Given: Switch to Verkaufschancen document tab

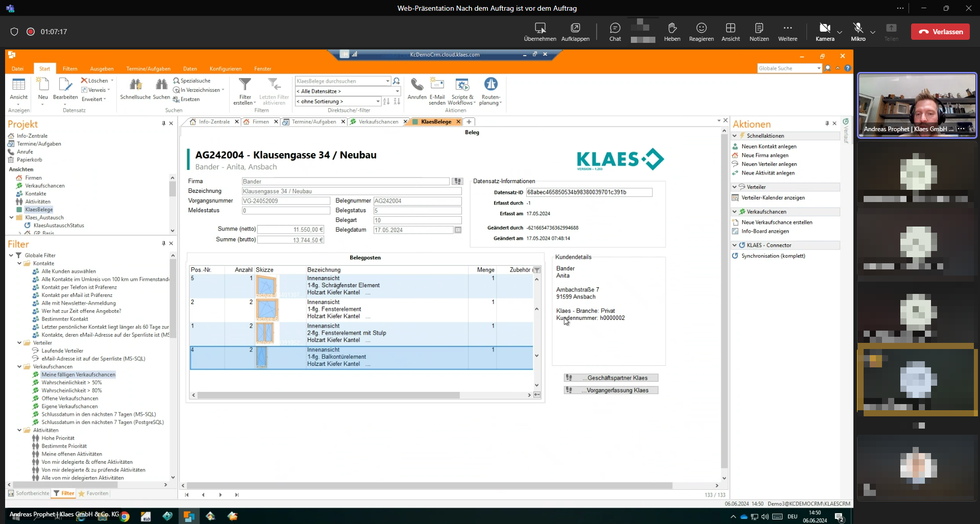Looking at the screenshot, I should coord(378,122).
